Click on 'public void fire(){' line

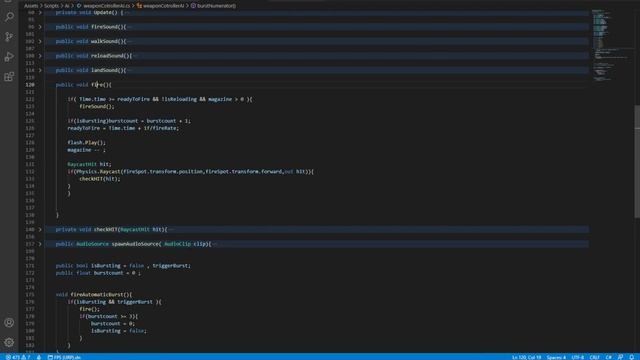click(83, 85)
